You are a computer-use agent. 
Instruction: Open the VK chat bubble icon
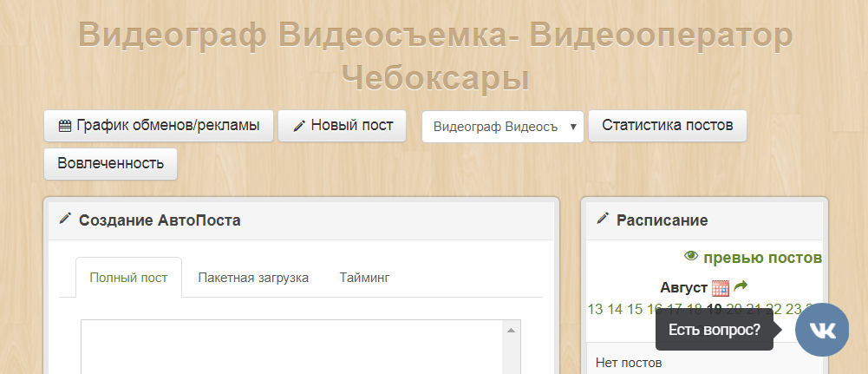(821, 330)
